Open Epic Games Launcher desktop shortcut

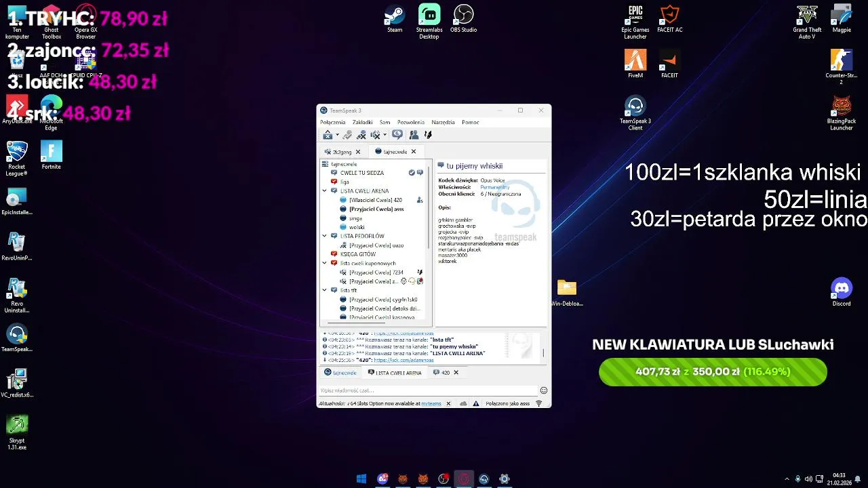click(x=635, y=21)
